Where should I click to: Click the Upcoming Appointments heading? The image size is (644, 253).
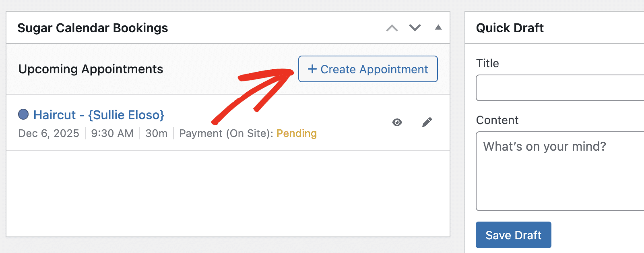coord(91,69)
